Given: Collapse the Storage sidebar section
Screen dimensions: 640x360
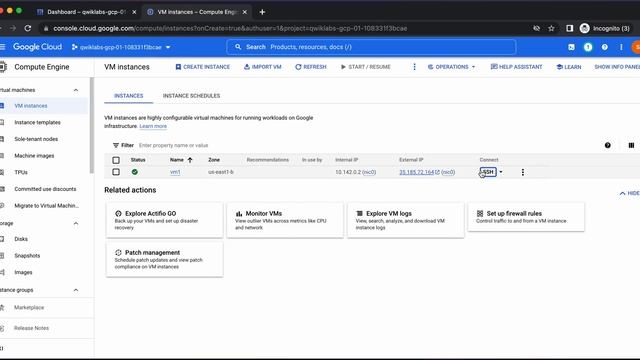Looking at the screenshot, I should pyautogui.click(x=76, y=223).
